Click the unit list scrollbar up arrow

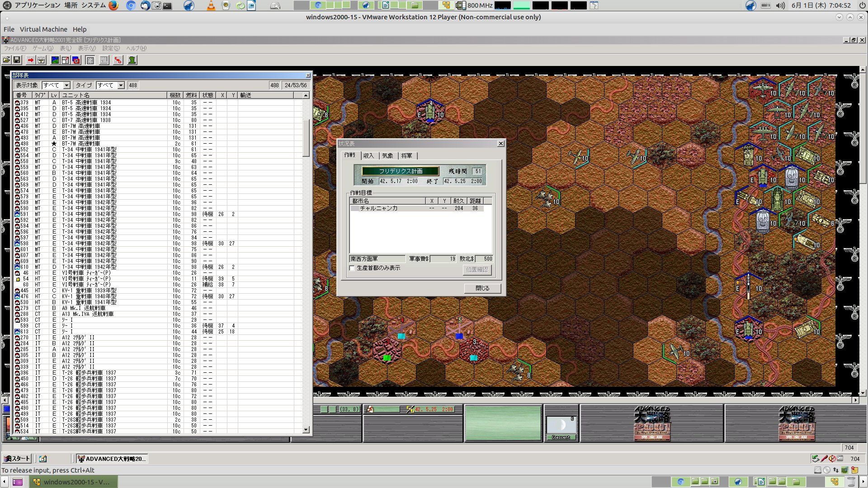[x=306, y=95]
